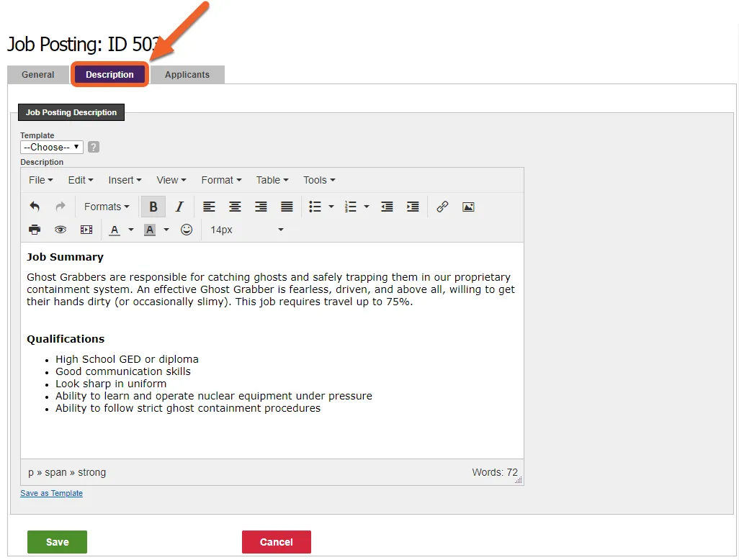Click bullet about ghost containment procedures
This screenshot has height=560, width=739.
tap(187, 408)
